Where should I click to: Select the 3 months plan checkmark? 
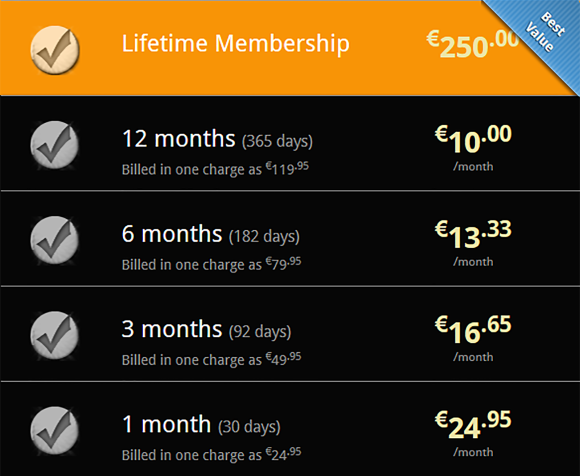tap(55, 335)
